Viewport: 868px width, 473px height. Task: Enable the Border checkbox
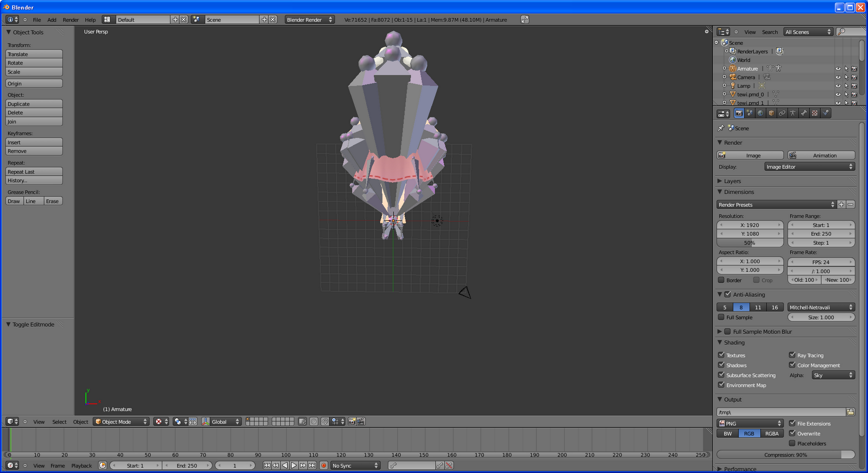point(721,280)
